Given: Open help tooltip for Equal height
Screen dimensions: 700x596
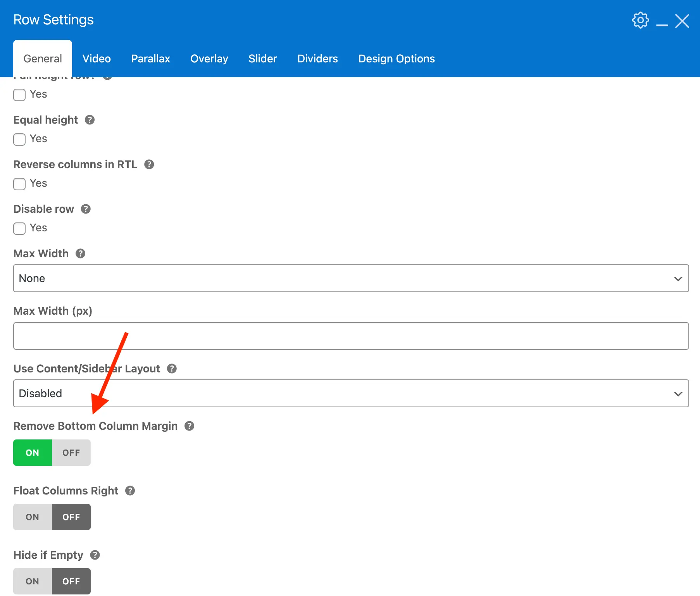Looking at the screenshot, I should [90, 120].
